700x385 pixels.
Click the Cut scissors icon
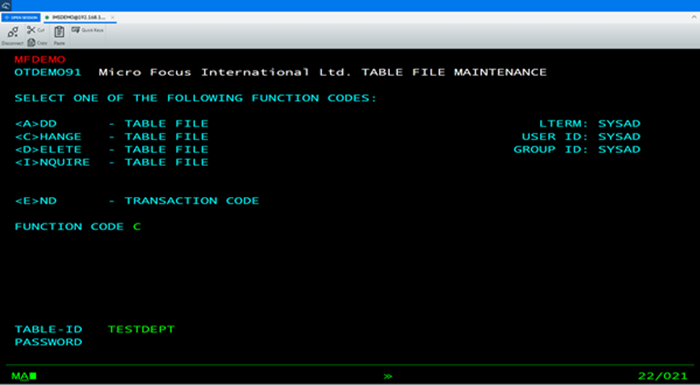[31, 30]
